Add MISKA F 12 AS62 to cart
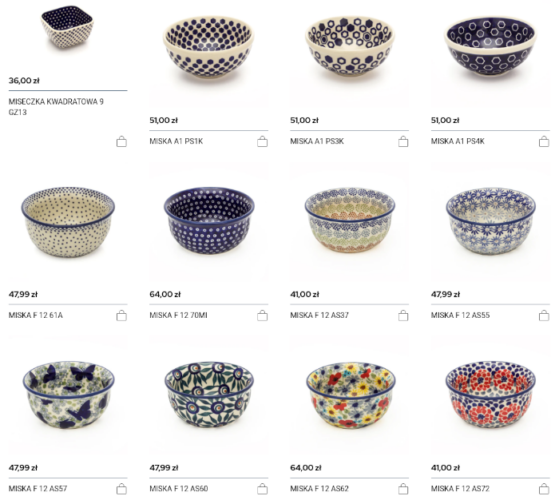This screenshot has width=559, height=500. [x=403, y=489]
